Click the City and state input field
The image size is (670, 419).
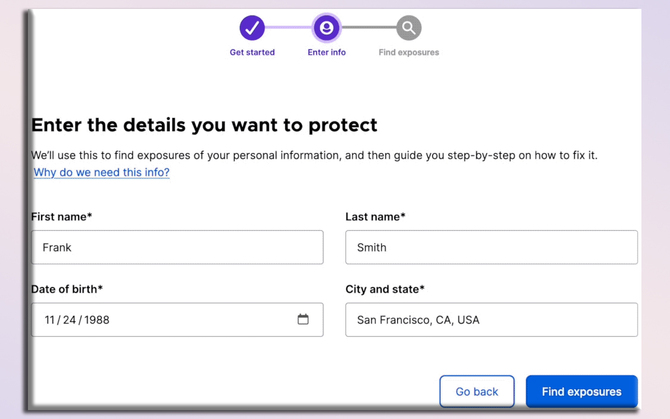(x=491, y=320)
